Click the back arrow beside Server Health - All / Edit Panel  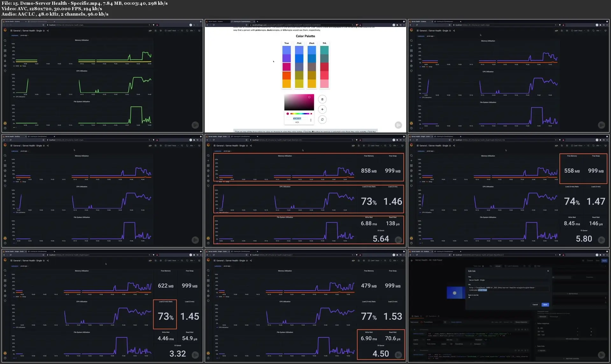pos(412,260)
